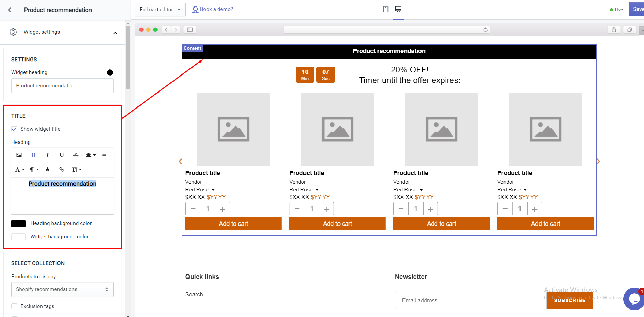Open font family dropdown
Screen dimensions: 644x317
[20, 170]
